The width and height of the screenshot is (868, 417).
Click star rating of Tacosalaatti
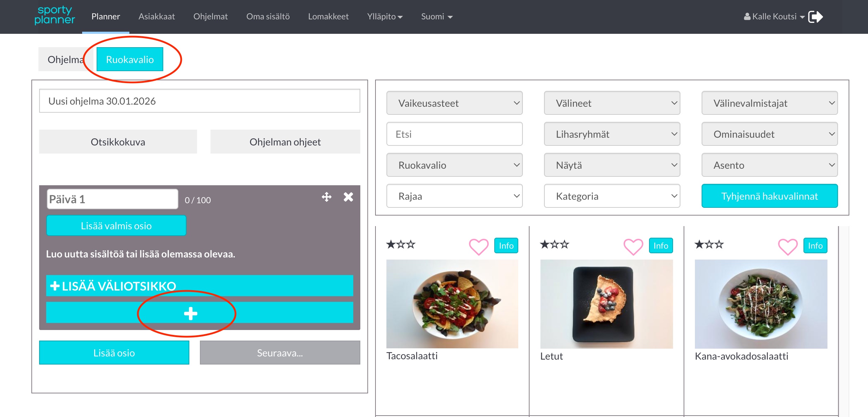pos(401,244)
